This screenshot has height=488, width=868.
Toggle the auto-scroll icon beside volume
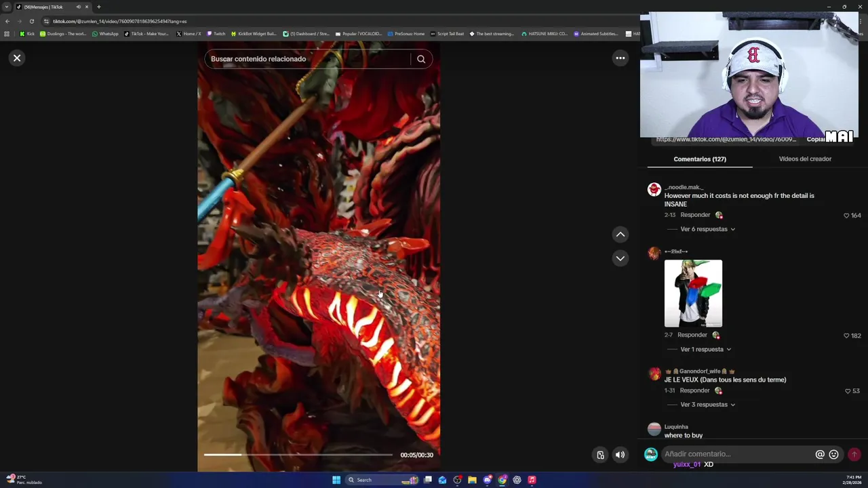click(600, 455)
